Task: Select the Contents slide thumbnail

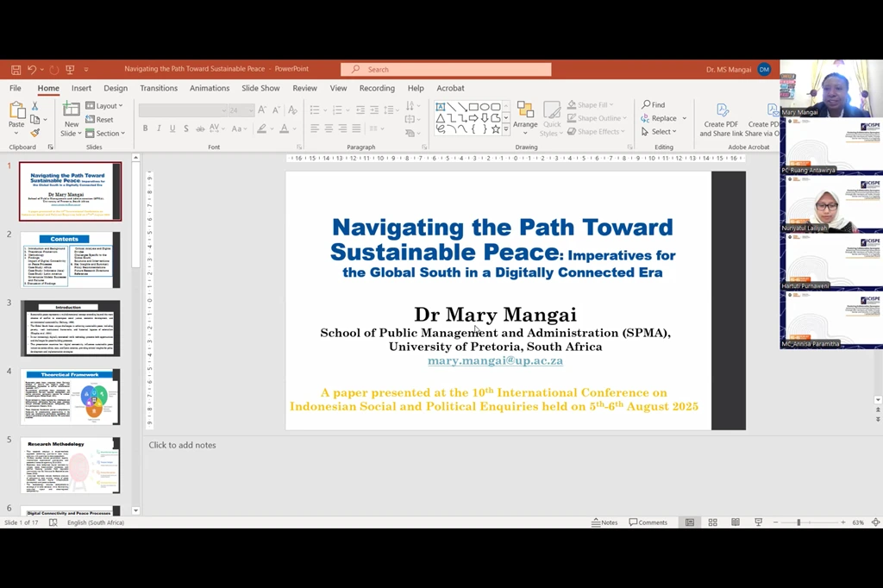Action: pos(70,260)
